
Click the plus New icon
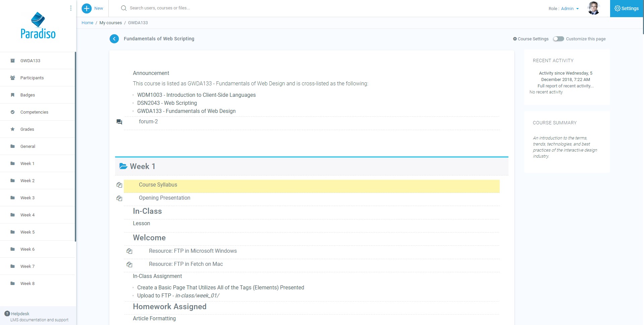point(87,8)
